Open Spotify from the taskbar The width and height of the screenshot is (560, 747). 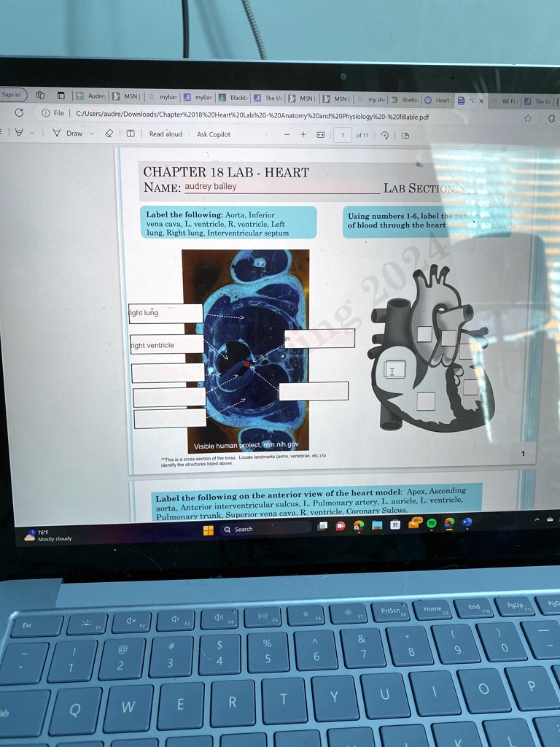coord(431,523)
